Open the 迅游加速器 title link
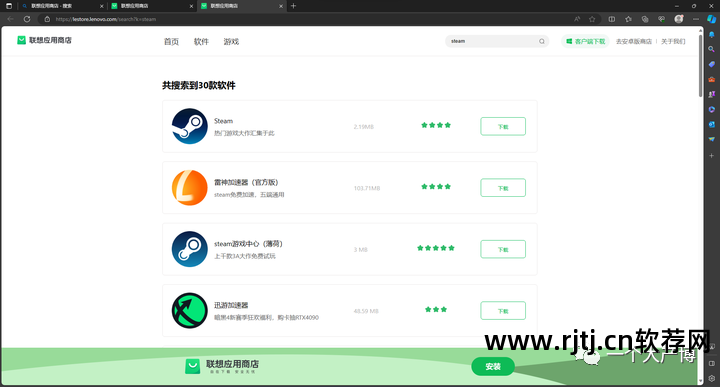720x387 pixels. tap(231, 305)
